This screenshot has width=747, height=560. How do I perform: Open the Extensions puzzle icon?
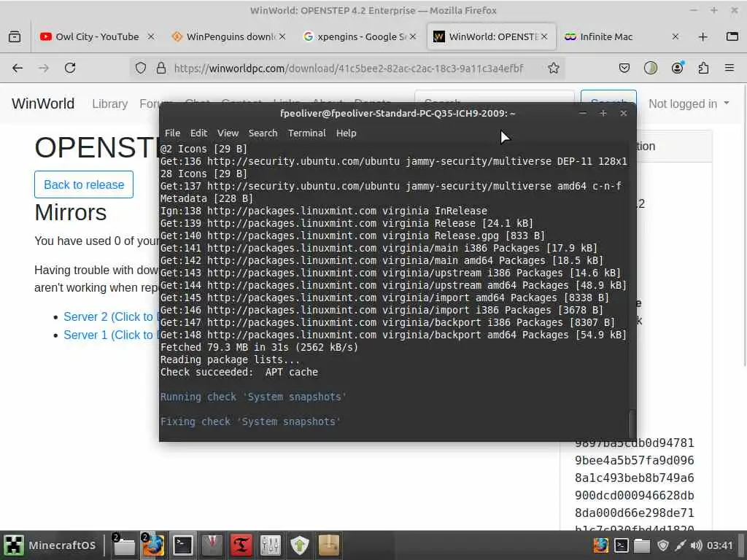coord(704,68)
